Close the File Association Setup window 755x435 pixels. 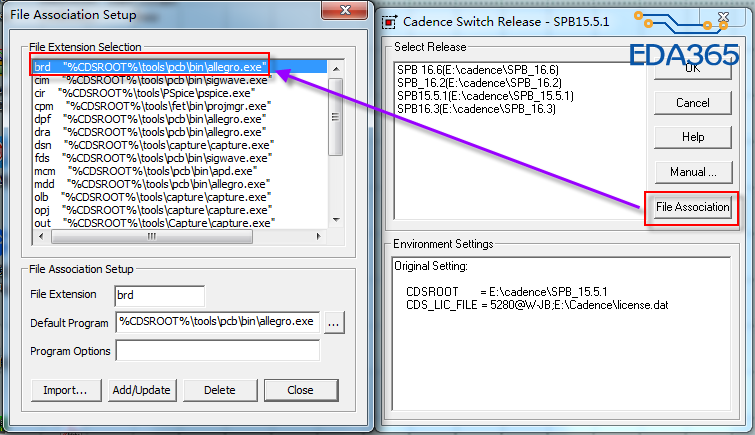tap(345, 10)
